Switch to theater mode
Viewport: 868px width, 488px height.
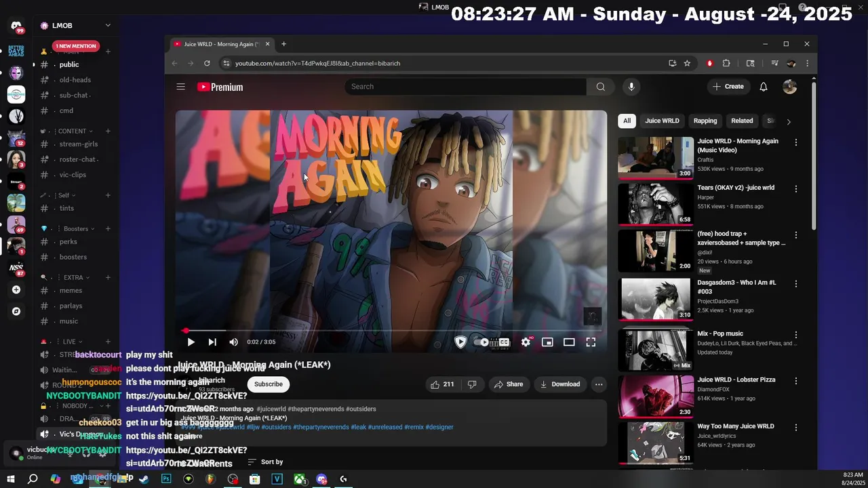(x=569, y=342)
